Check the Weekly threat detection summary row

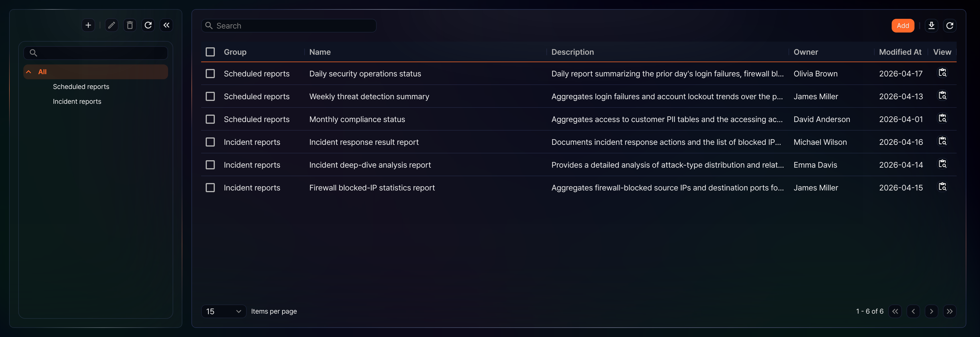(210, 96)
